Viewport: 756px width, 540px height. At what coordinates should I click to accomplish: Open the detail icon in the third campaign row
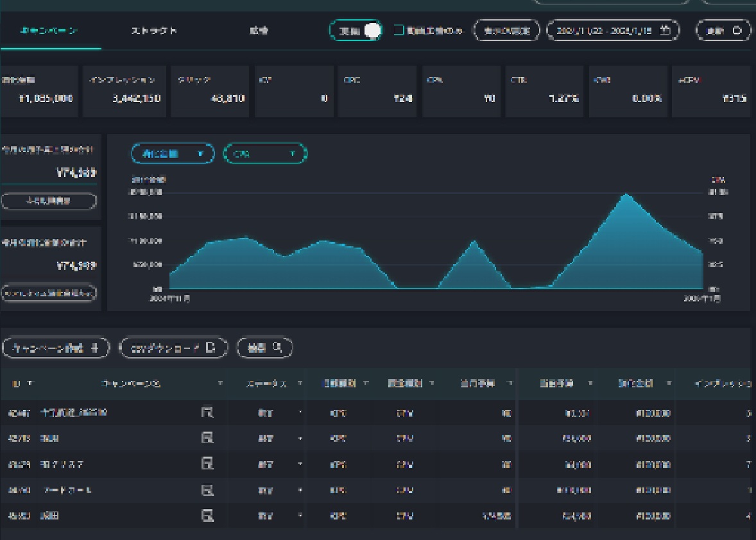coord(207,464)
